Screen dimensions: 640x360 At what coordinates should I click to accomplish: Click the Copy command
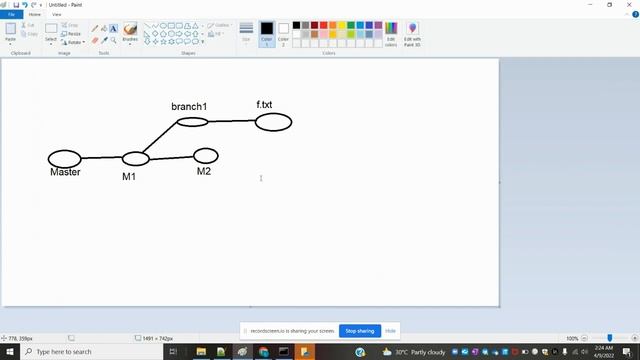29,34
